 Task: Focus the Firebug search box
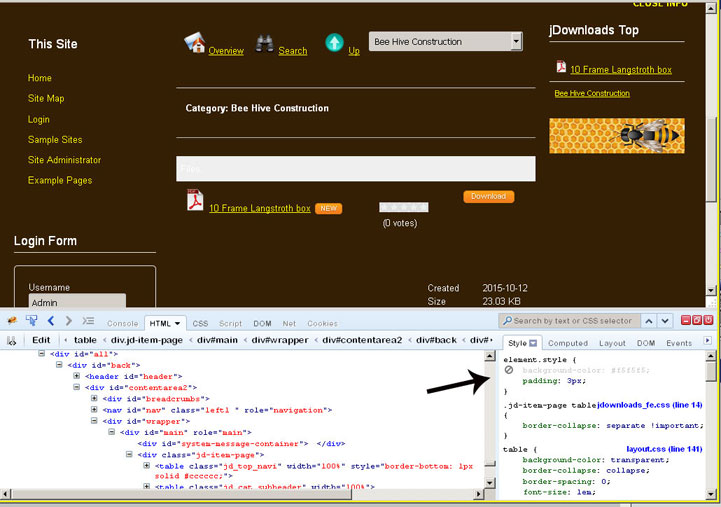click(x=569, y=321)
